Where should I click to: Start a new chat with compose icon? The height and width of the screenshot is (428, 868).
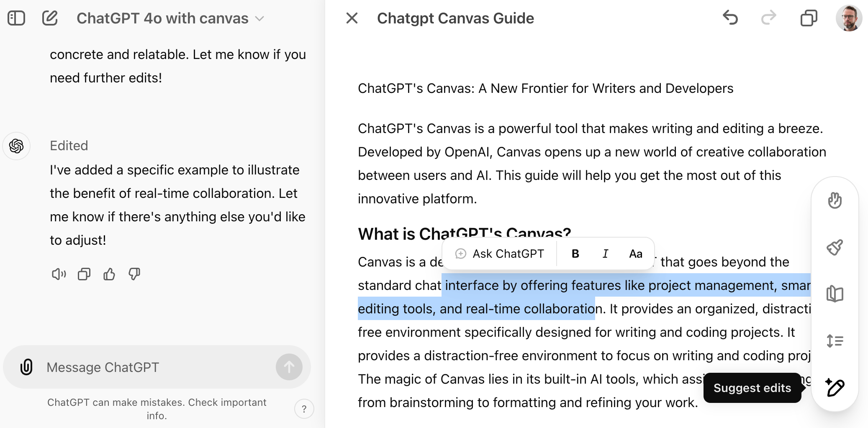click(x=50, y=18)
